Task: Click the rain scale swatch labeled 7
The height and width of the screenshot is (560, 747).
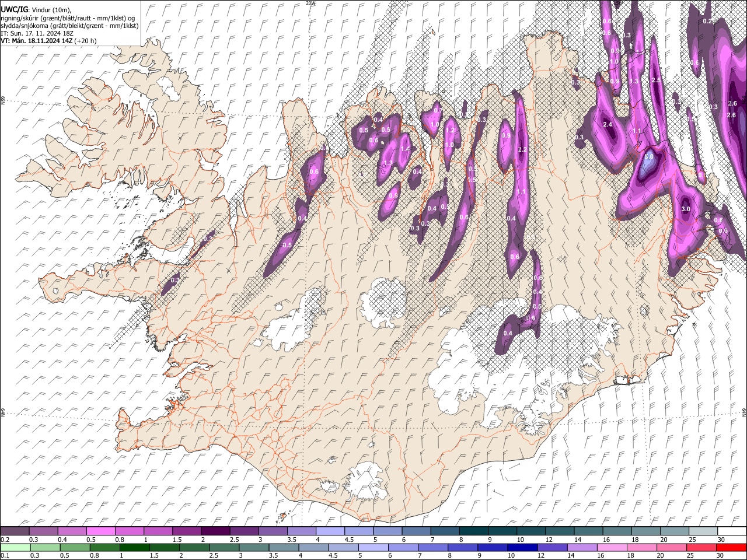Action: tap(432, 548)
